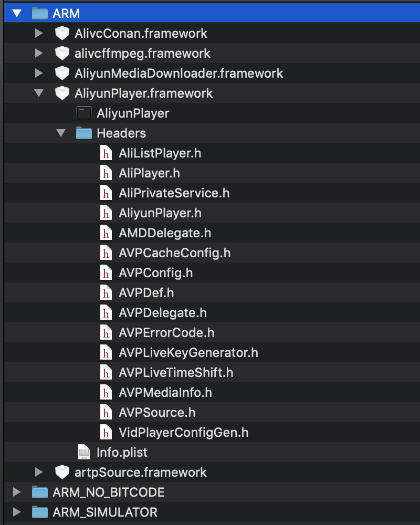420x525 pixels.
Task: Click the AliyunPlayer binary executable icon
Action: coord(83,113)
